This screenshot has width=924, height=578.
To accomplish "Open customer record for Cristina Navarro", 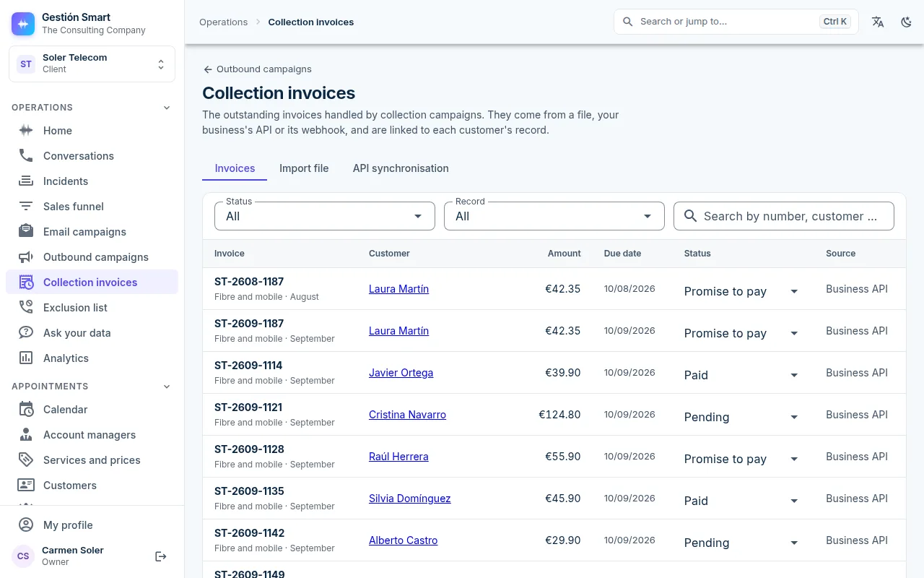I will click(x=407, y=415).
